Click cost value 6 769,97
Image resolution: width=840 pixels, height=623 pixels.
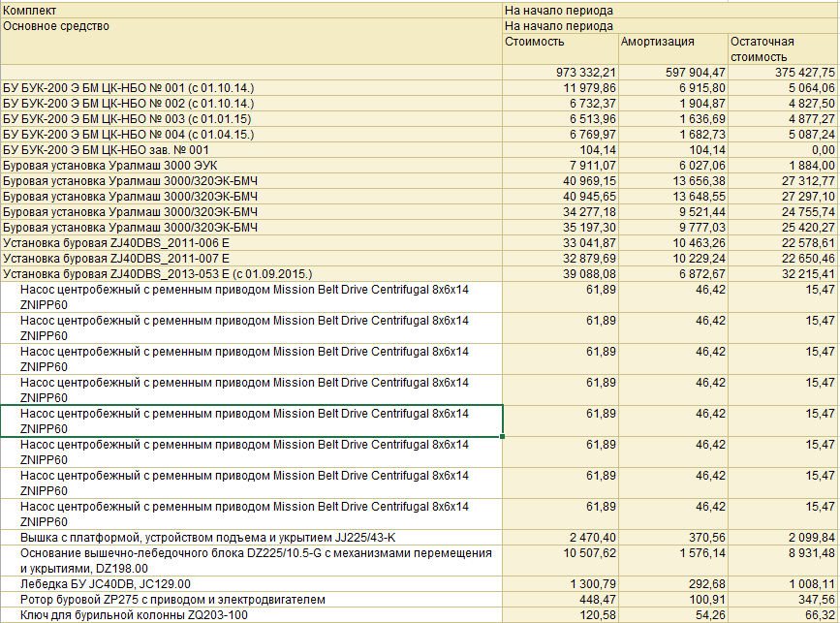[x=560, y=135]
